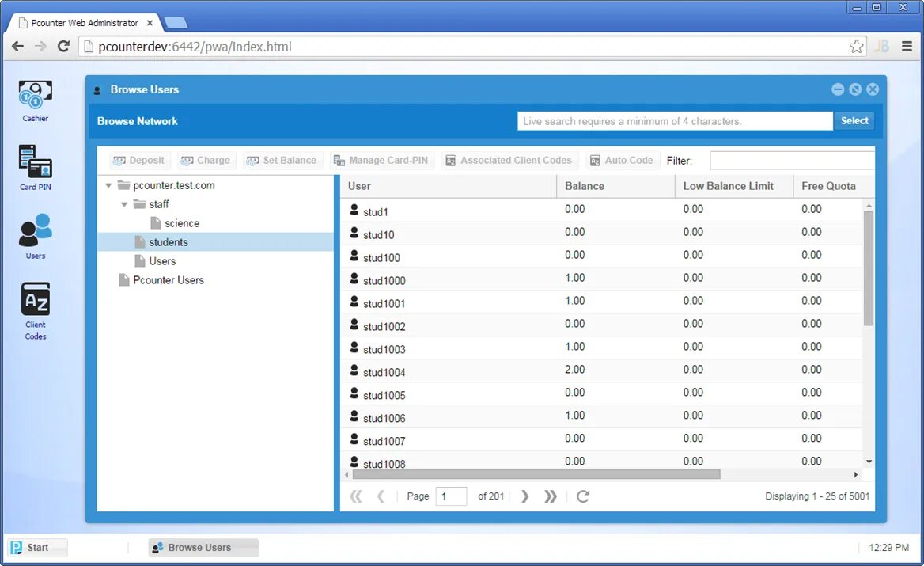Minimize the Browse Users panel
The image size is (924, 566).
(838, 89)
